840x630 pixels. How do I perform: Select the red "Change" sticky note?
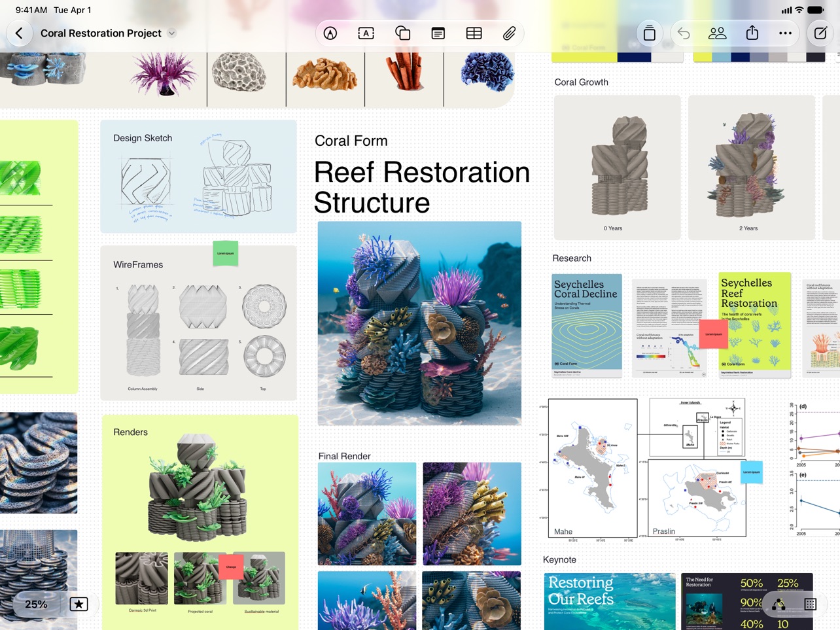(x=231, y=567)
